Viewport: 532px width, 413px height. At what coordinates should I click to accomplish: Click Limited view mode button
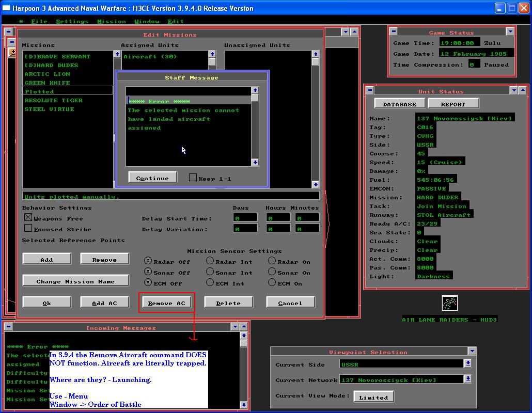373,396
